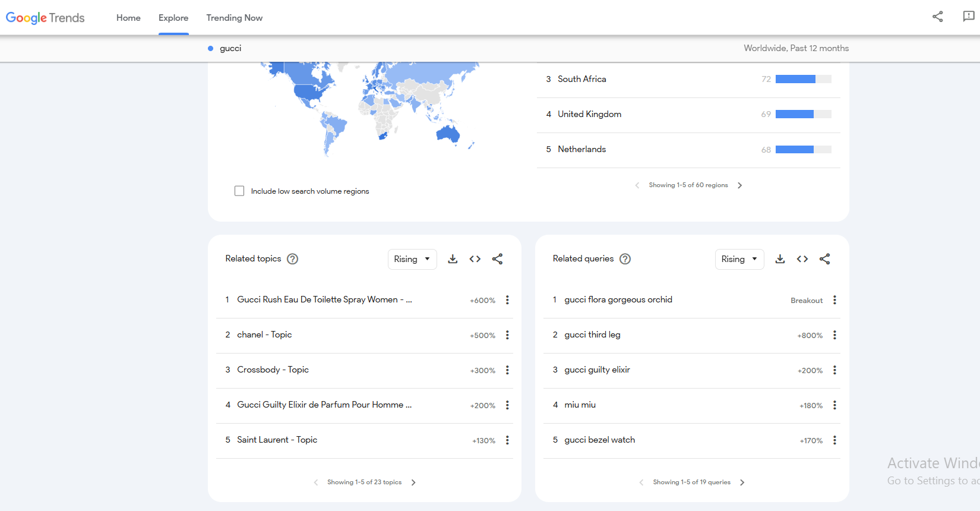Go to previous page of regions

pos(637,185)
